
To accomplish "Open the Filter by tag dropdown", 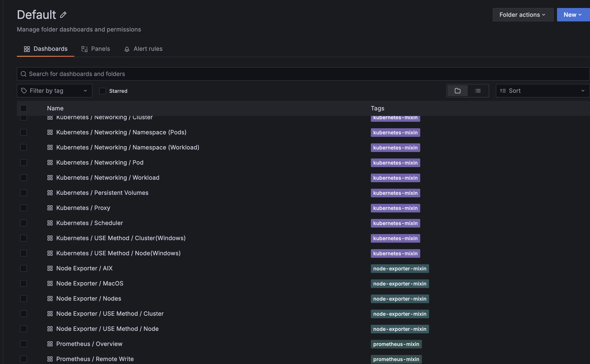I will pyautogui.click(x=54, y=91).
